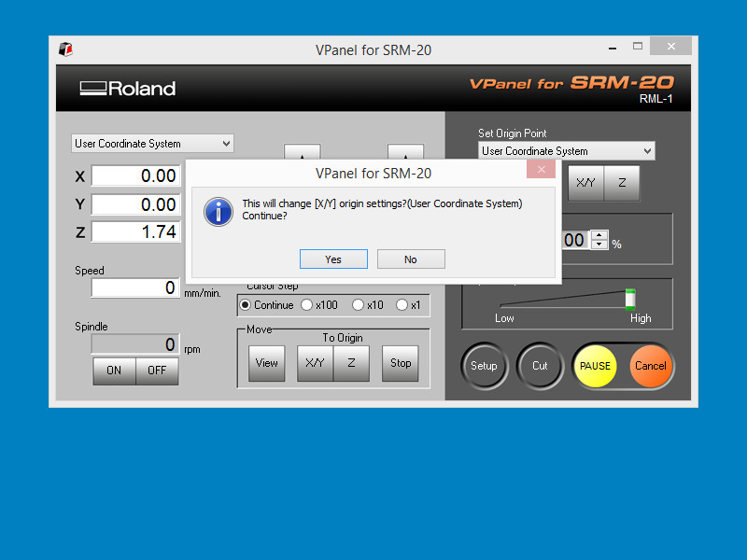Click the Speed value field
Image resolution: width=747 pixels, height=560 pixels.
tap(135, 287)
